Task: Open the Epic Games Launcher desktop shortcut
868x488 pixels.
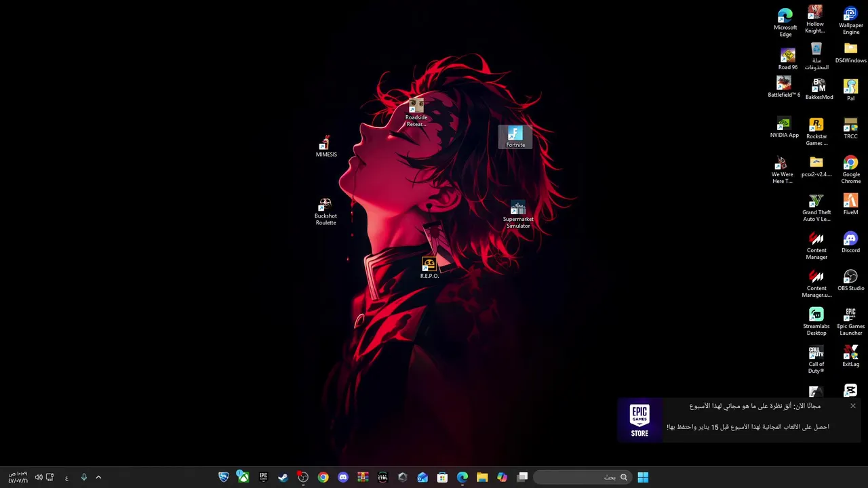Action: [850, 322]
